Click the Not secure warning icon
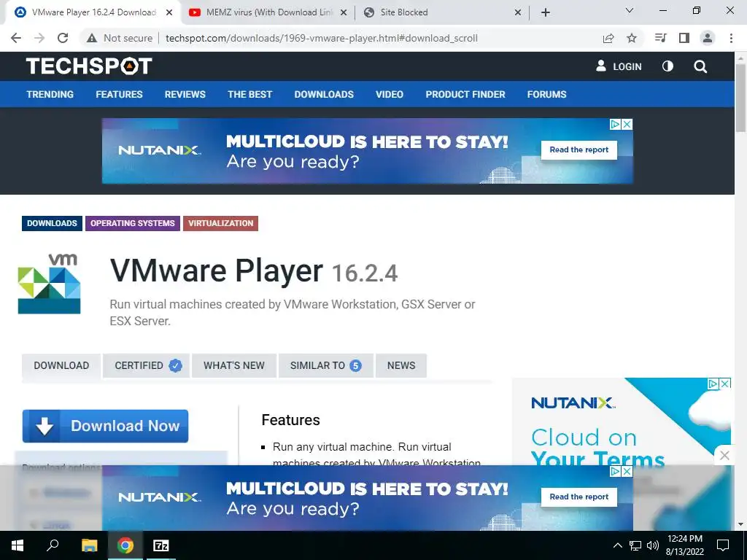747x560 pixels. (92, 38)
